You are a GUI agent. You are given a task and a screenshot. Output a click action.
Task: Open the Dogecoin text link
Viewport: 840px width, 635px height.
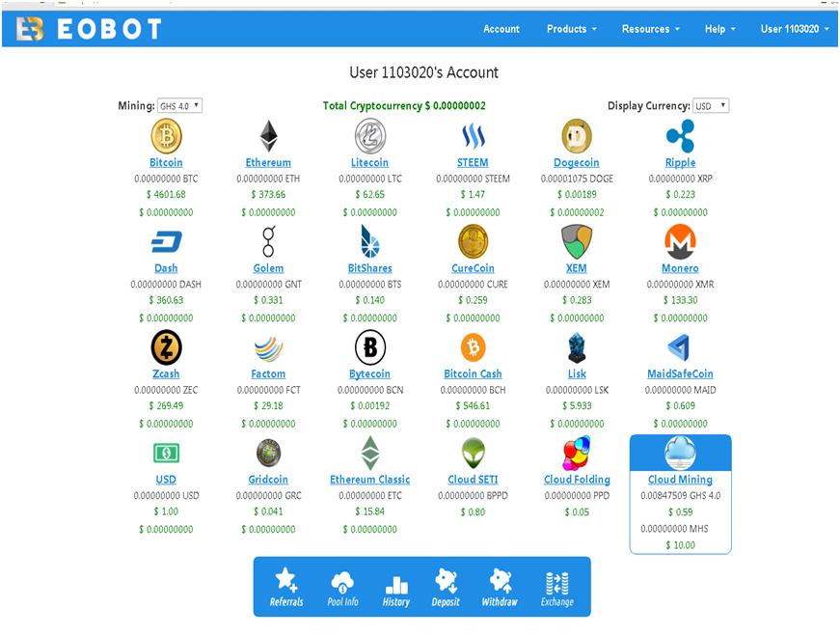(x=577, y=162)
